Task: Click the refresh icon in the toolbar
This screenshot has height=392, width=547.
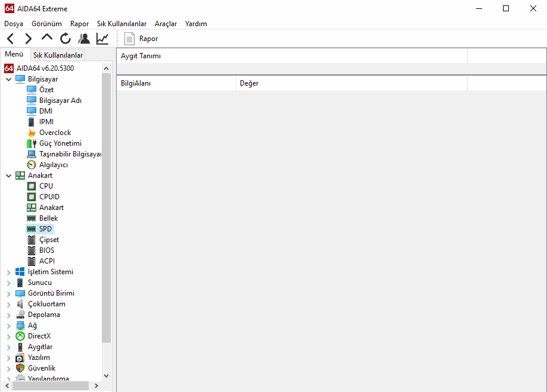Action: pyautogui.click(x=65, y=37)
